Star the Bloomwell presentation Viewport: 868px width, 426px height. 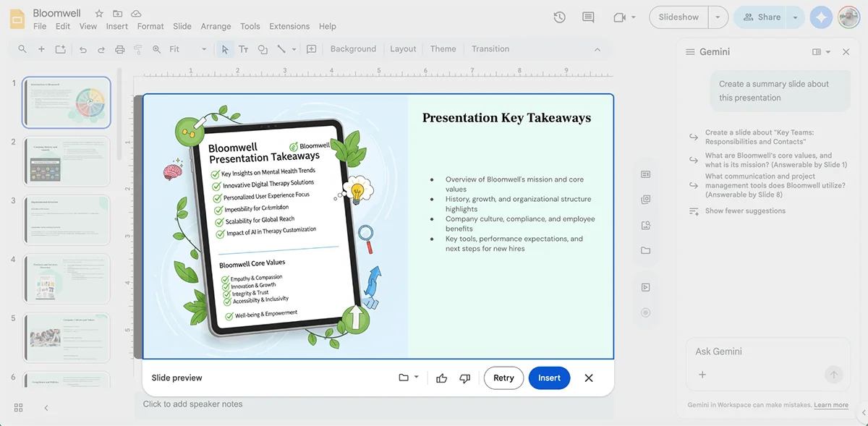[99, 14]
